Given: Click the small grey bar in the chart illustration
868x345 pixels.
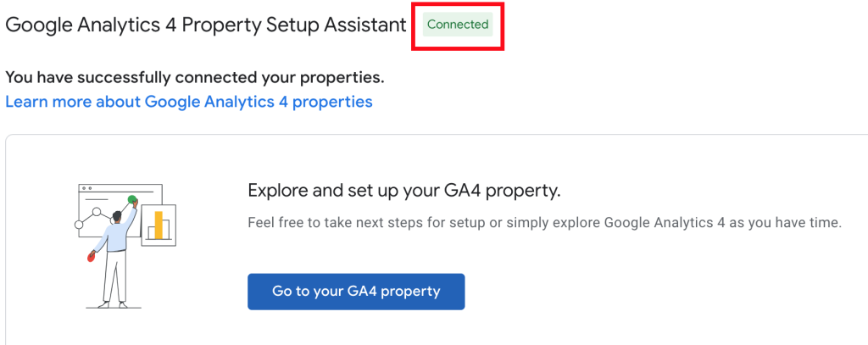Looking at the screenshot, I should (x=151, y=232).
